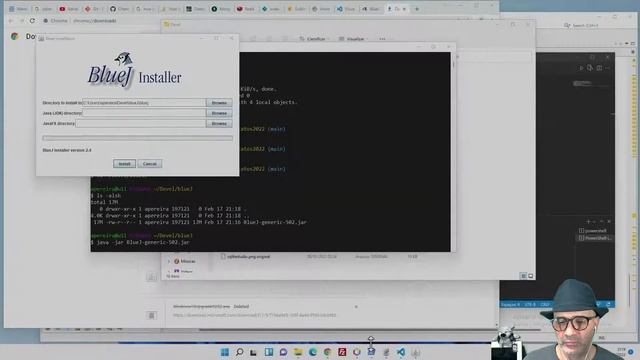Close the VS Code terminal panel
The height and width of the screenshot is (360, 640).
click(609, 221)
